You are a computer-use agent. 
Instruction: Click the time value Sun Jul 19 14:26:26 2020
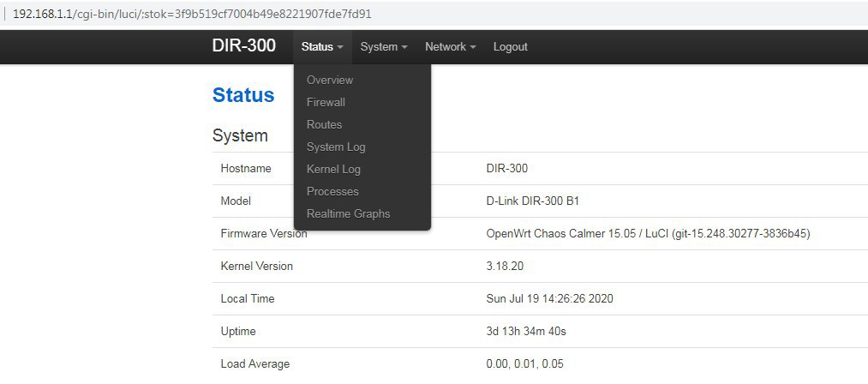(x=550, y=298)
